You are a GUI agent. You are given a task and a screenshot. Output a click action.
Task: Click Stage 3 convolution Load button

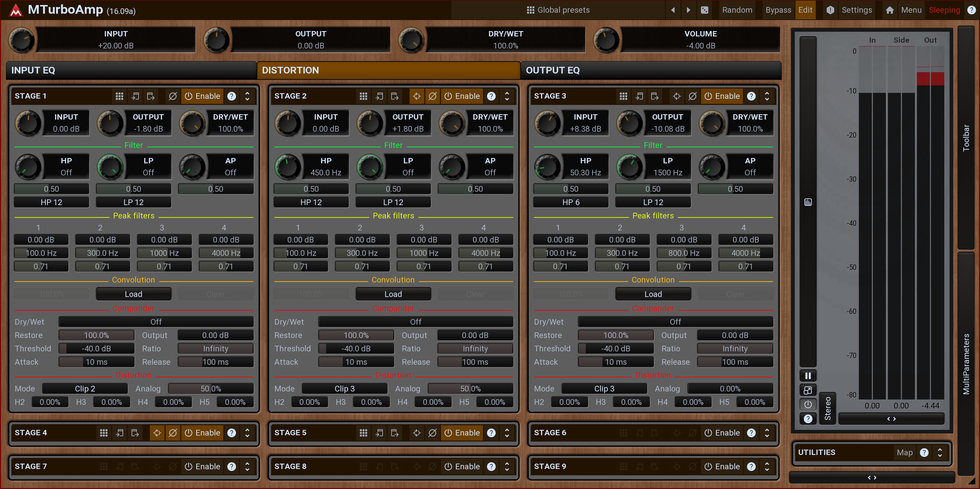click(x=653, y=294)
